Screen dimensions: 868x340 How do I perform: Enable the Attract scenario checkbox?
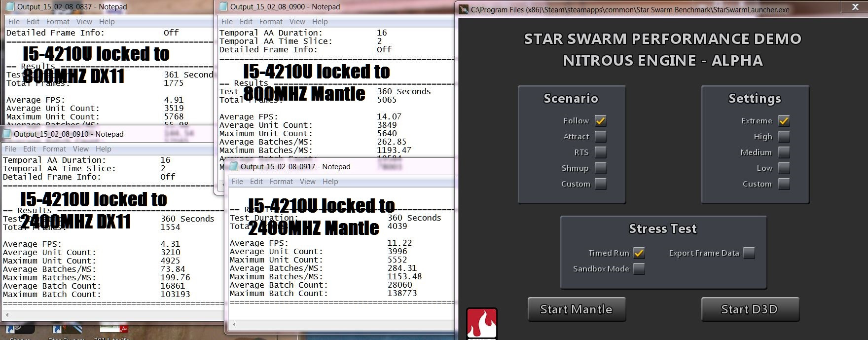(600, 137)
